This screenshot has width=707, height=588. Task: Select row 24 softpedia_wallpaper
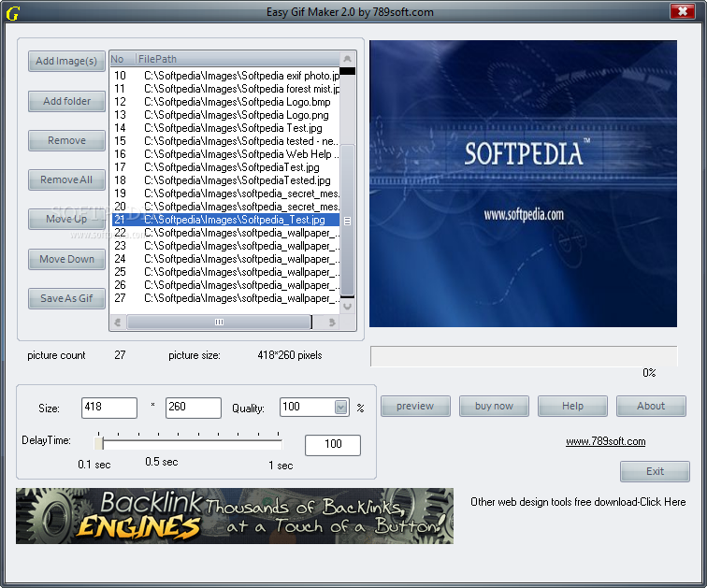tap(225, 259)
